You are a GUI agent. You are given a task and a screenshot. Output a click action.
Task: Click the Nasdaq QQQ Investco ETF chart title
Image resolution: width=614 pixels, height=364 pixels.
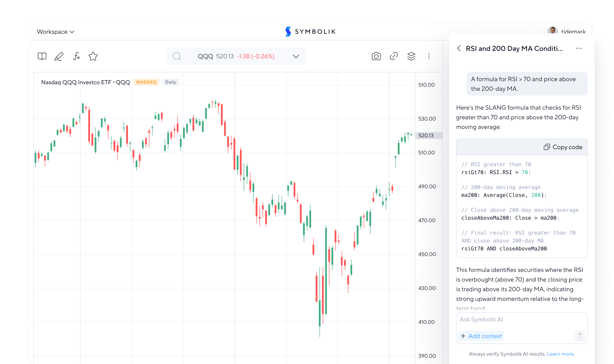(x=86, y=82)
